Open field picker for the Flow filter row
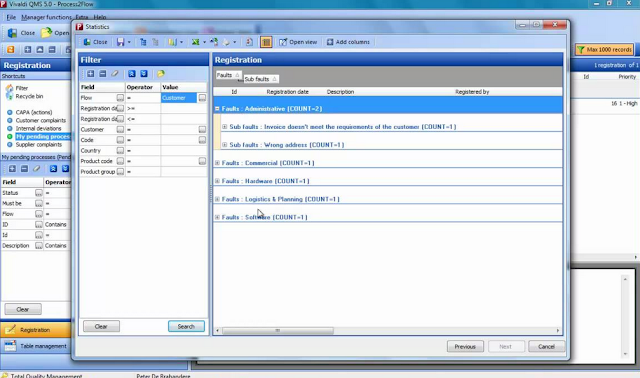 pos(120,98)
